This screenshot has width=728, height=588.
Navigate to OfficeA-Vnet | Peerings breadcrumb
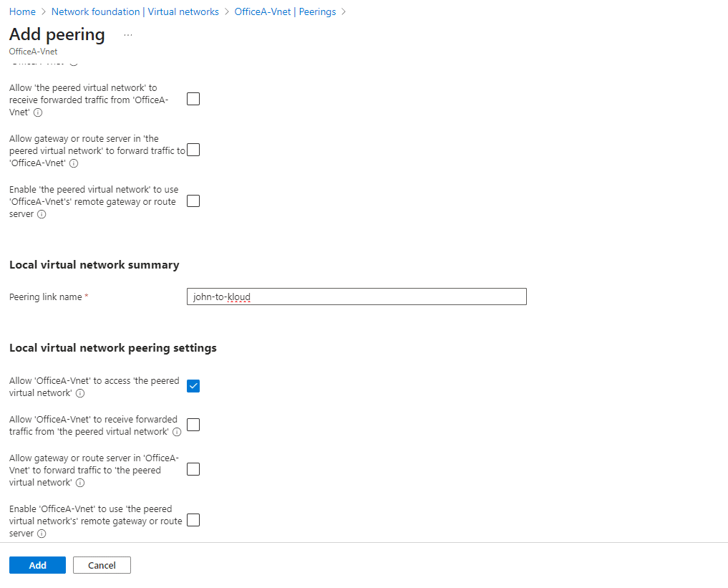[x=285, y=12]
